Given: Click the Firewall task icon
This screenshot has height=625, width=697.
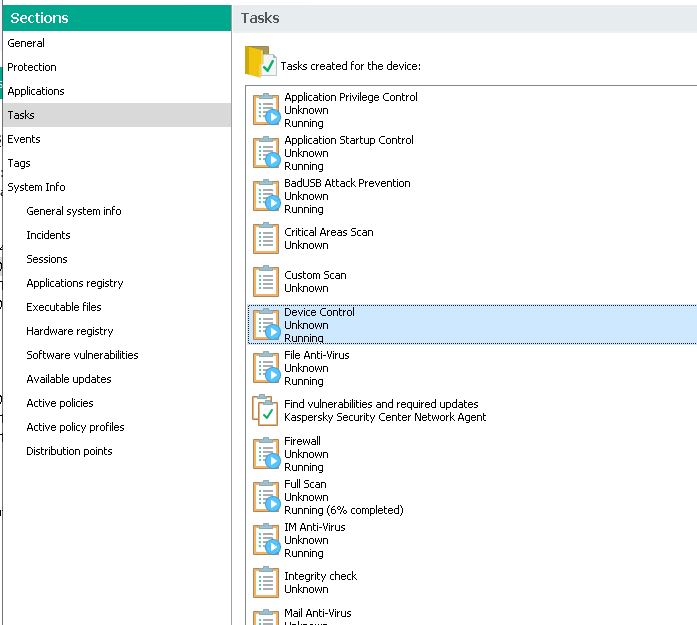Looking at the screenshot, I should (x=266, y=453).
